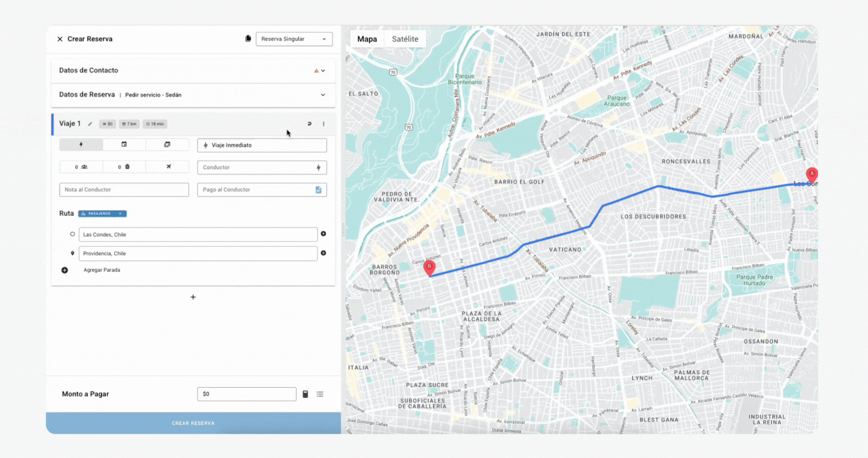Image resolution: width=868 pixels, height=458 pixels.
Task: Click the Agregar Parada label
Action: coord(102,270)
